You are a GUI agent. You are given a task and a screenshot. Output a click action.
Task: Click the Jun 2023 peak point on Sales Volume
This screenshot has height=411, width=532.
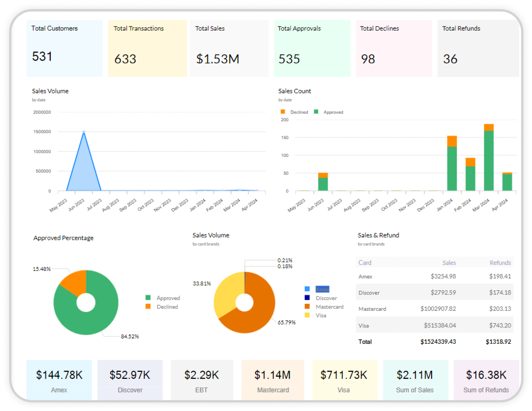click(x=84, y=132)
